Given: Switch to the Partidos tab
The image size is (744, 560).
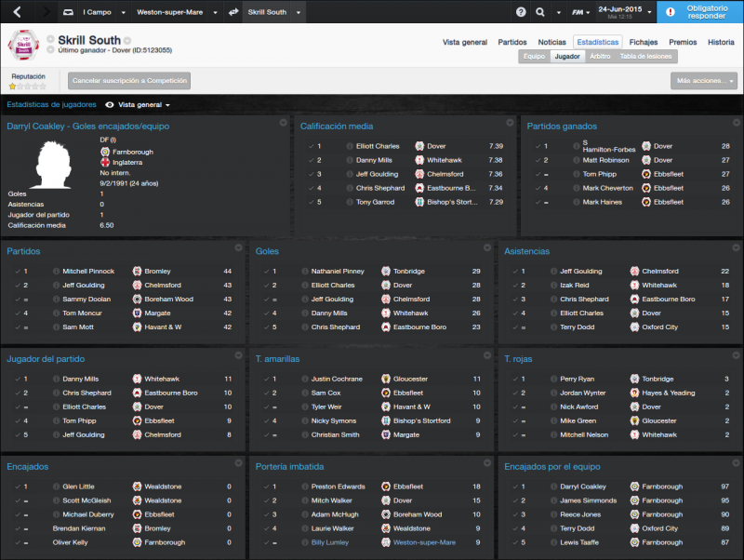Looking at the screenshot, I should click(x=512, y=42).
